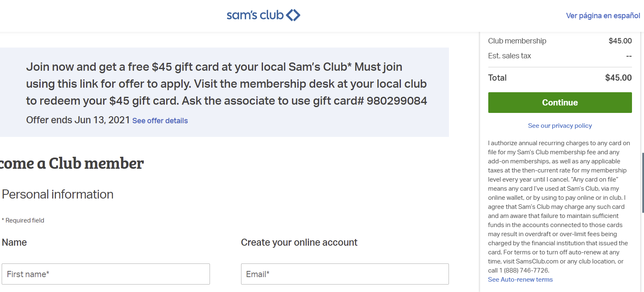Focus the First name input field

[106, 274]
